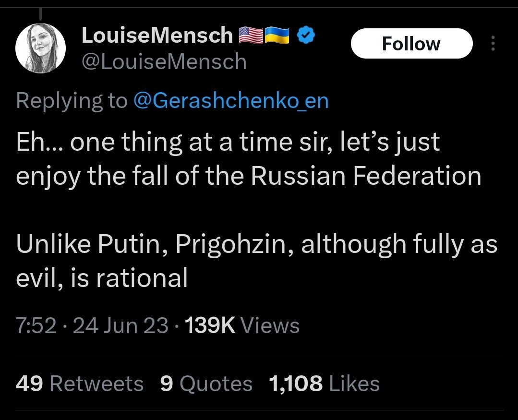The image size is (518, 420).
Task: Click the 7:52 · 24 Jun 23 timestamp
Action: (x=92, y=326)
